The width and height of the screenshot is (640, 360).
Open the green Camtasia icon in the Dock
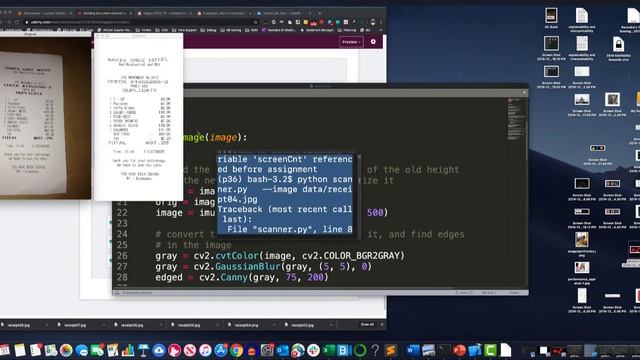click(490, 350)
